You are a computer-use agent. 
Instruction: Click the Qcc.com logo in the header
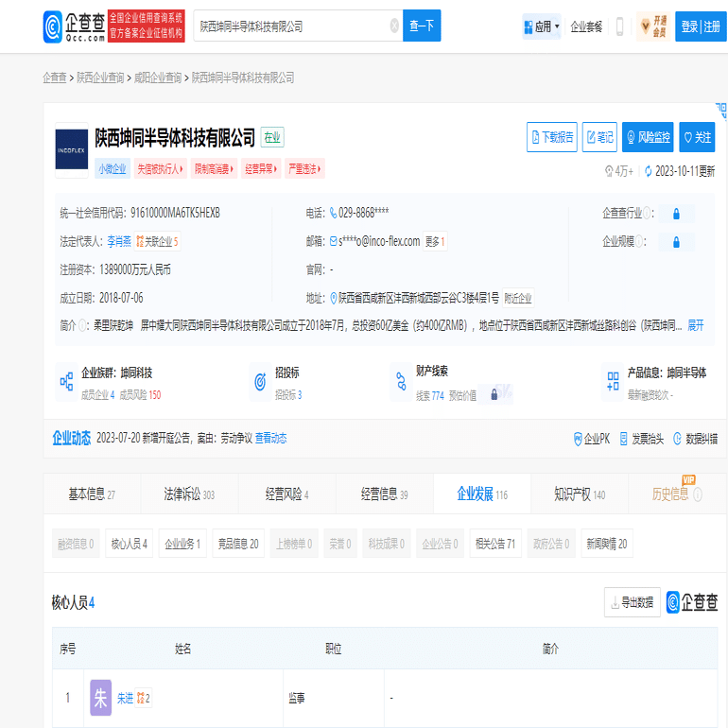click(x=75, y=26)
